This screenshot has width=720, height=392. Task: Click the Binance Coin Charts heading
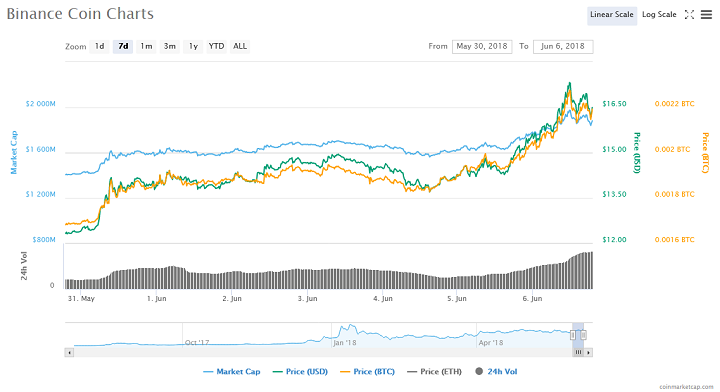coord(80,14)
